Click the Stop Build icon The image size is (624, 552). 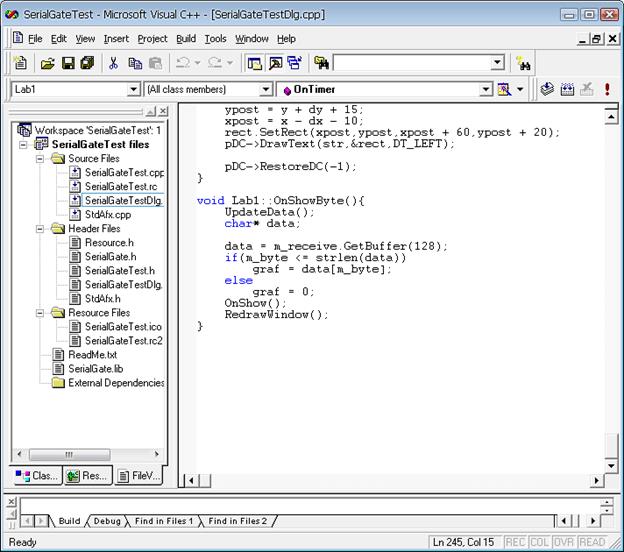(587, 89)
